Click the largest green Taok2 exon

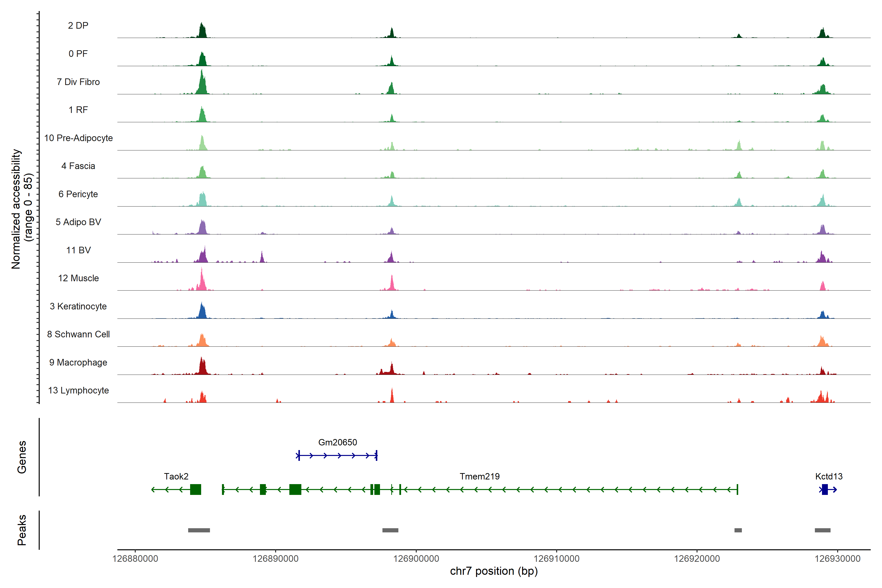click(x=295, y=489)
